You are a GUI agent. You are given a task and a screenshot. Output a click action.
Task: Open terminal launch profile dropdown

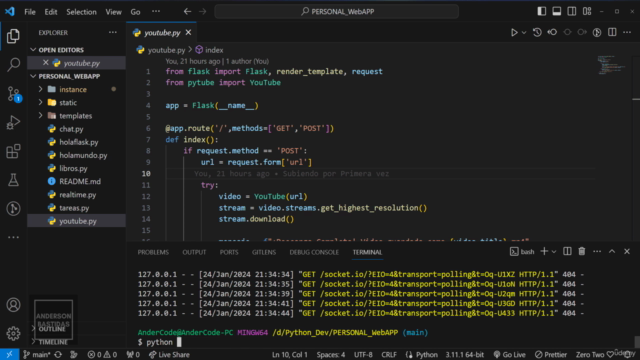tap(554, 252)
